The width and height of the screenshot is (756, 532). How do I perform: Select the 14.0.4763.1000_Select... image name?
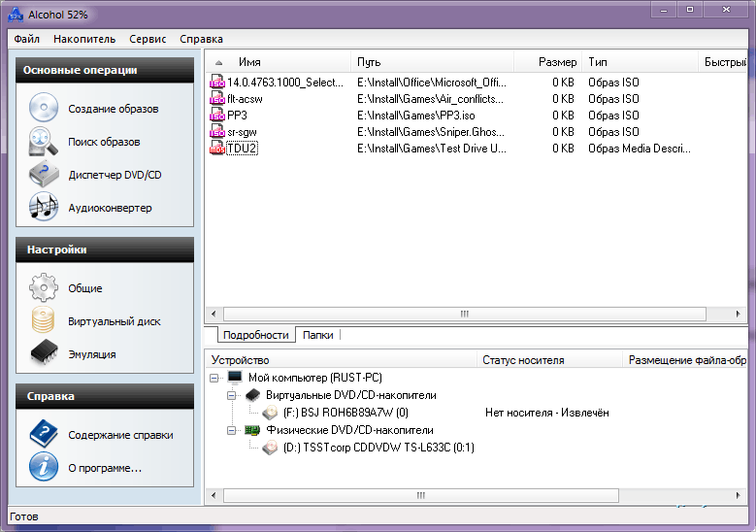coord(285,83)
